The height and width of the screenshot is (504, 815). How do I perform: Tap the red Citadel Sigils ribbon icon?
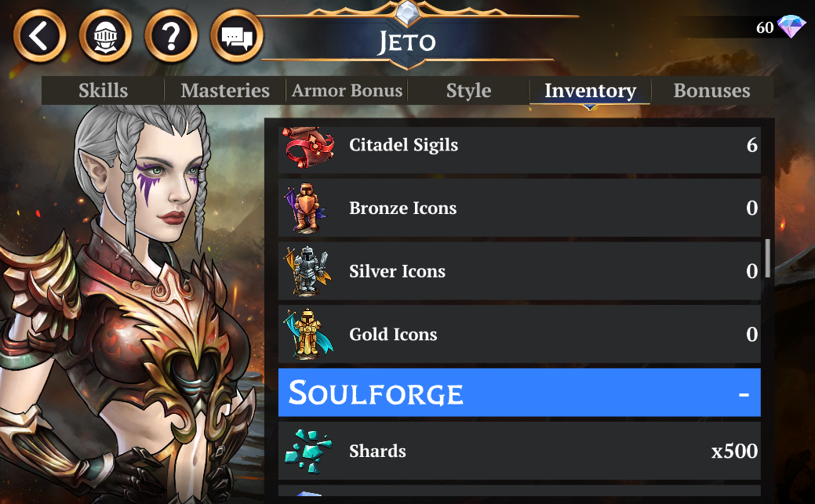(309, 147)
